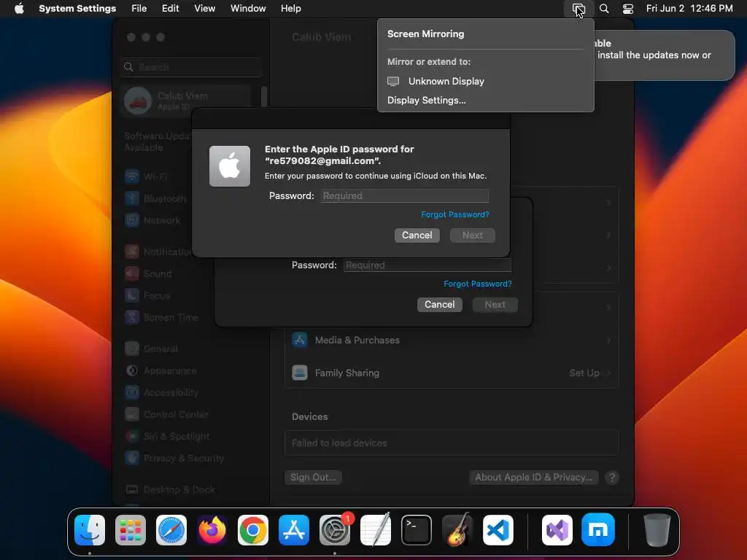Open Launchpad from the Dock
This screenshot has height=560, width=747.
coord(131,530)
